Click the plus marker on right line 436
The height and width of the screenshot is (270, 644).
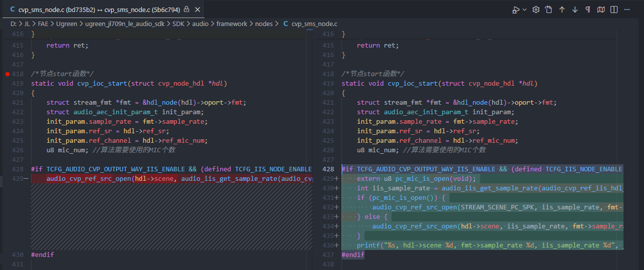[337, 245]
